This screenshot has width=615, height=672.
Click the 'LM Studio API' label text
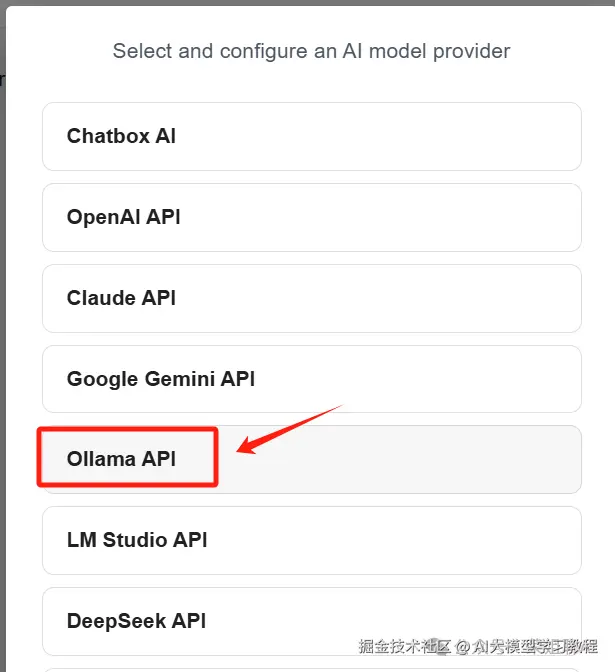click(137, 540)
